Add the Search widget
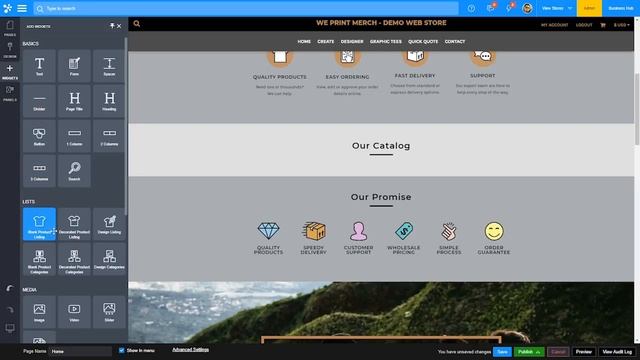Image resolution: width=640 pixels, height=360 pixels. click(74, 171)
